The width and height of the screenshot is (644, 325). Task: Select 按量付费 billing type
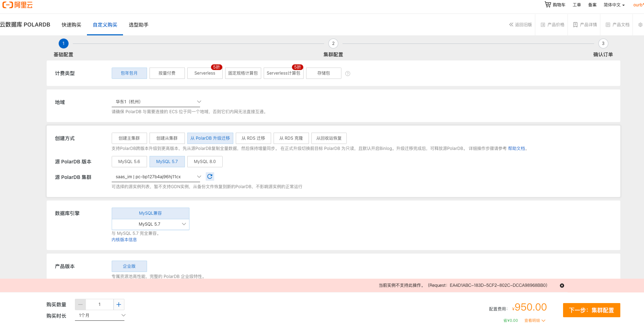(x=167, y=73)
